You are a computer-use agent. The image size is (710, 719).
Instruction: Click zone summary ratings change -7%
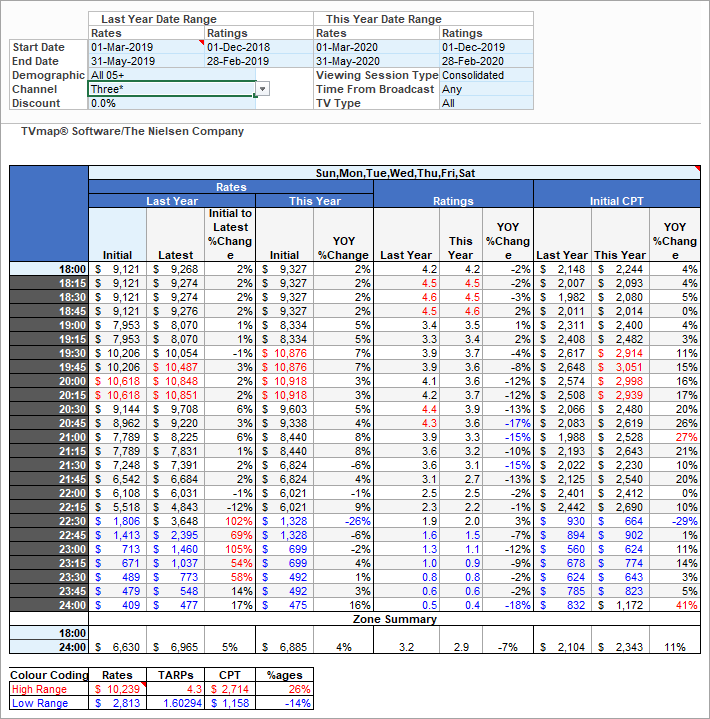click(508, 647)
